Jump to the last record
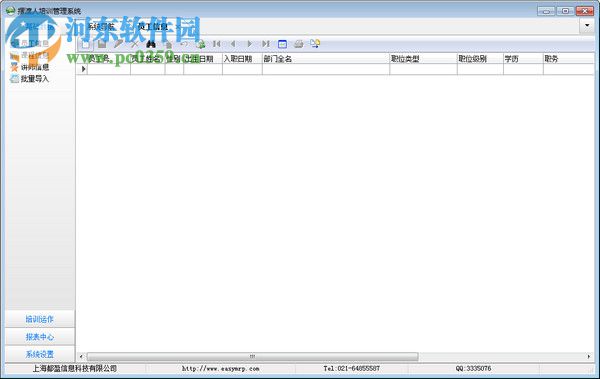600x379 pixels. point(266,44)
